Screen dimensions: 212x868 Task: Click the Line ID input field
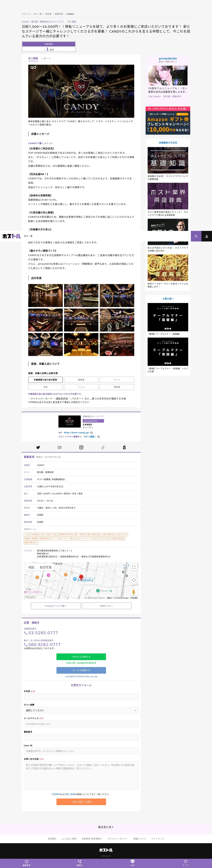tap(81, 751)
